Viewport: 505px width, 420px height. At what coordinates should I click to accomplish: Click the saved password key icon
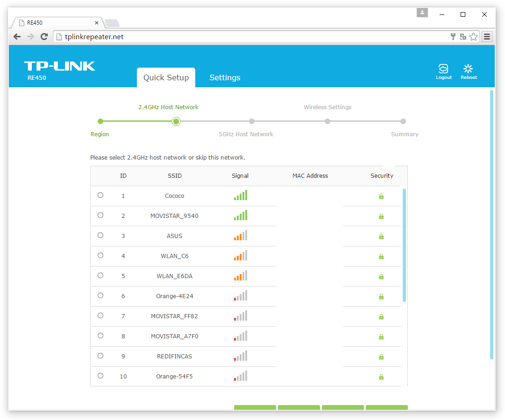click(453, 37)
